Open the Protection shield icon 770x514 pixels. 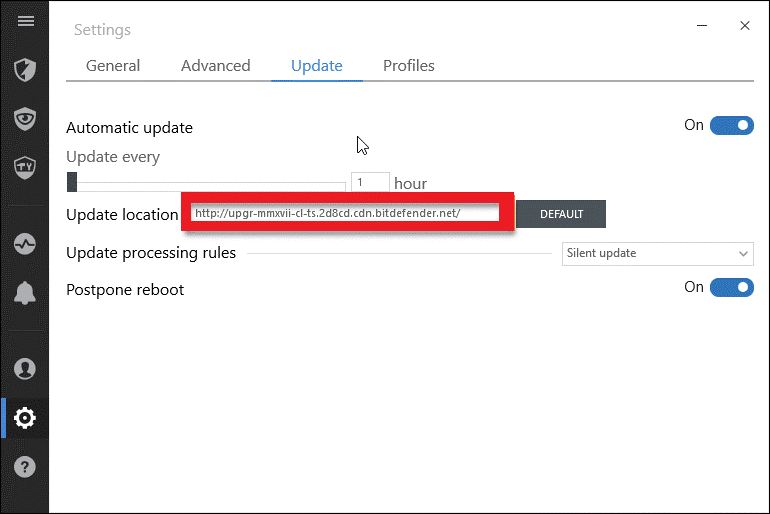(25, 70)
